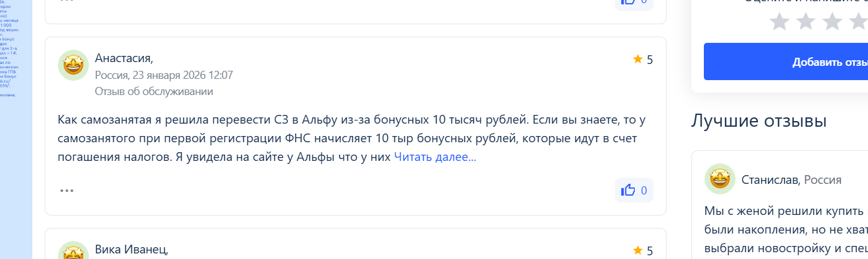The height and width of the screenshot is (259, 868).
Task: Select the third grey rating star
Action: tap(832, 22)
